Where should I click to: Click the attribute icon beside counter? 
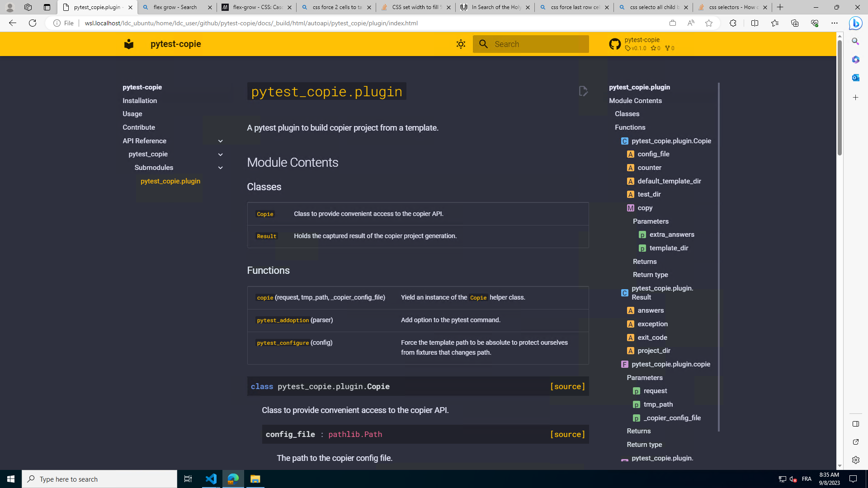(x=631, y=168)
